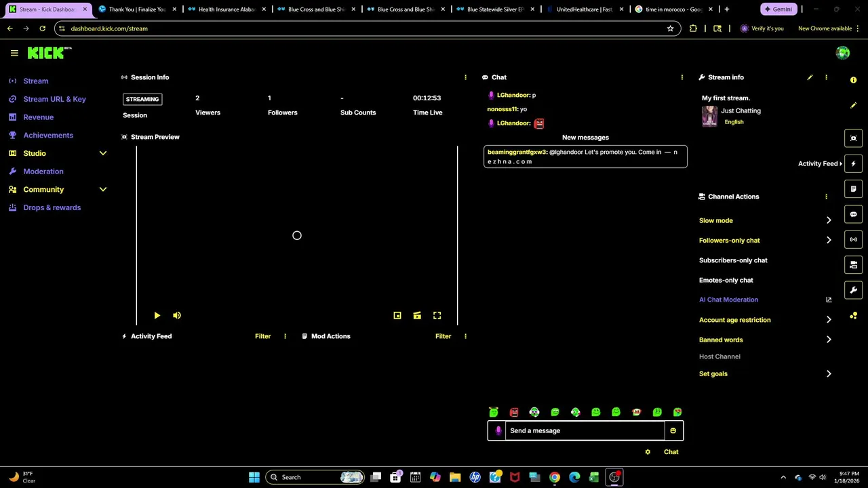The image size is (868, 488).
Task: Open AI Chat Moderation external link
Action: coord(829,300)
